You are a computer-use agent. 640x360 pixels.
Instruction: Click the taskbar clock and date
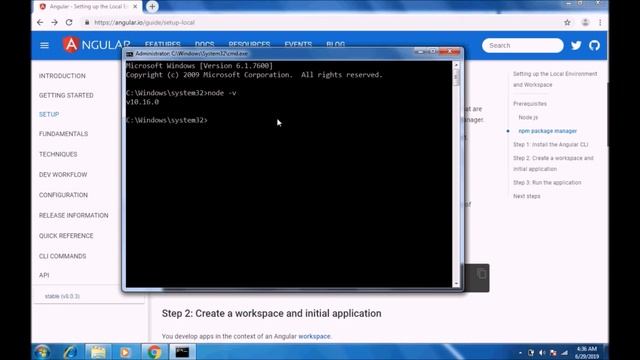coord(587,353)
